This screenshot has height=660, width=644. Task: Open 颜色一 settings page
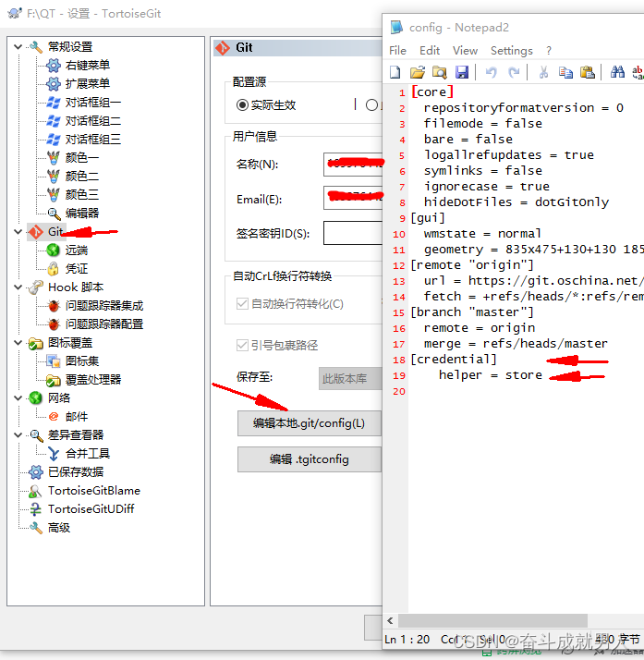(x=82, y=158)
